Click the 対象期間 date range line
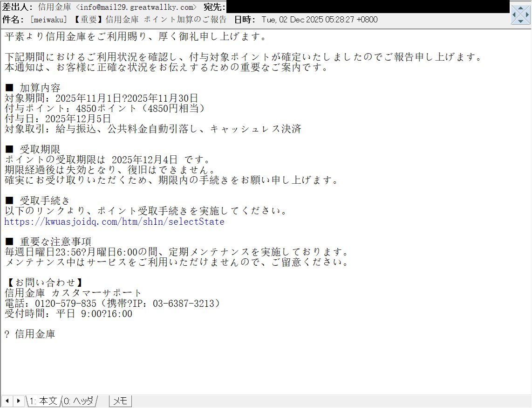 tap(101, 98)
